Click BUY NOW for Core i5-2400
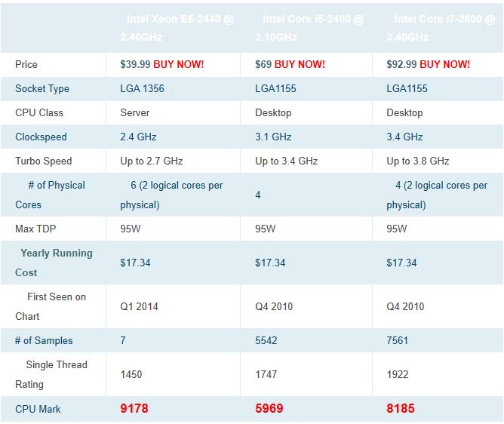This screenshot has width=504, height=424. tap(300, 65)
